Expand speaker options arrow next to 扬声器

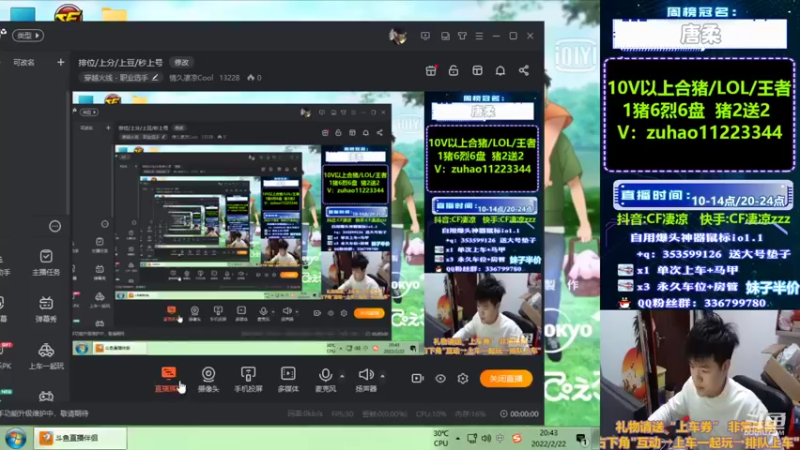[382, 377]
